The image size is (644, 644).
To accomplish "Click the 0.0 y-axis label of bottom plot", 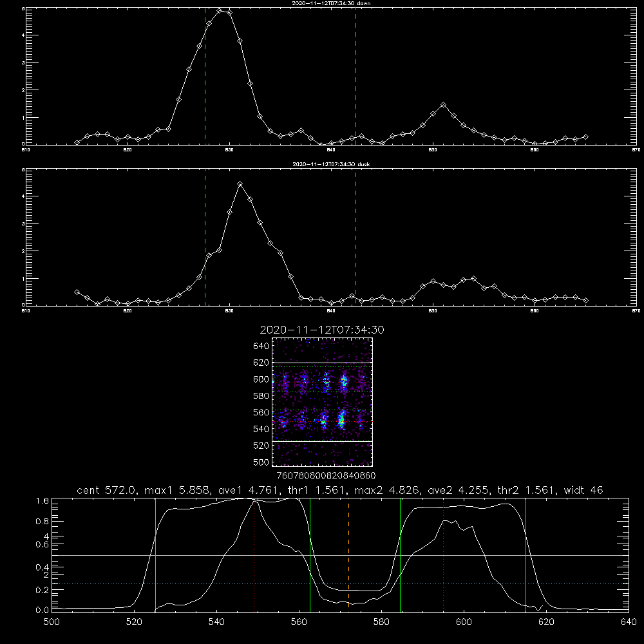I will point(43,611).
